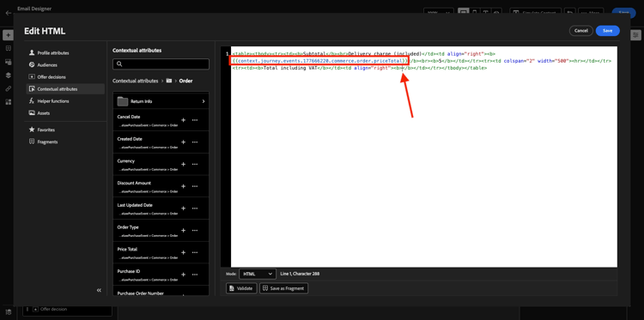Open the Mode HTML dropdown
Viewport: 644px width, 320px height.
pyautogui.click(x=258, y=274)
